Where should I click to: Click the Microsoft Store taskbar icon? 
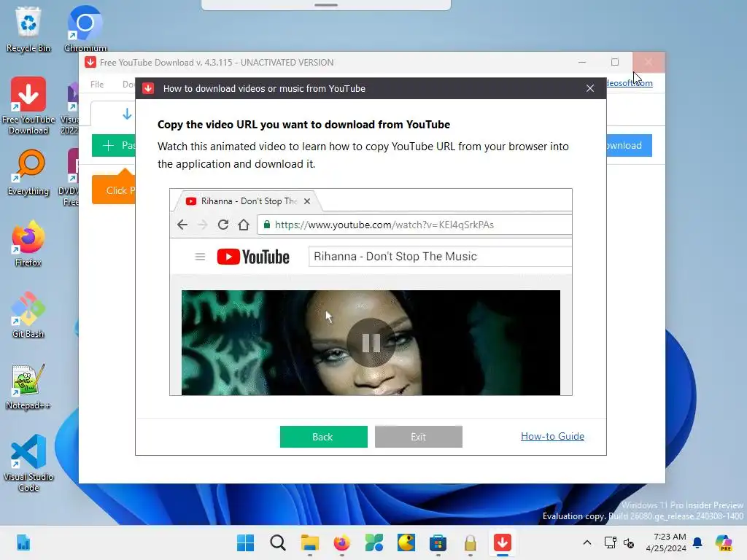click(x=438, y=542)
